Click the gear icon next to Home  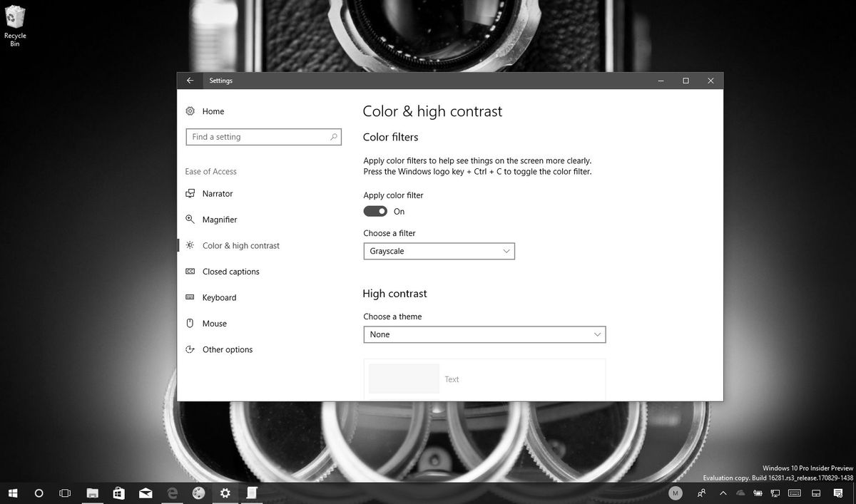tap(190, 111)
